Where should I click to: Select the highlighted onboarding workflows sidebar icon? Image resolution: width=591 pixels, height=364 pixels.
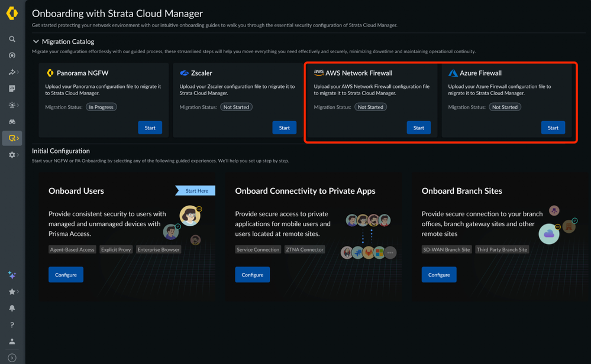[12, 138]
